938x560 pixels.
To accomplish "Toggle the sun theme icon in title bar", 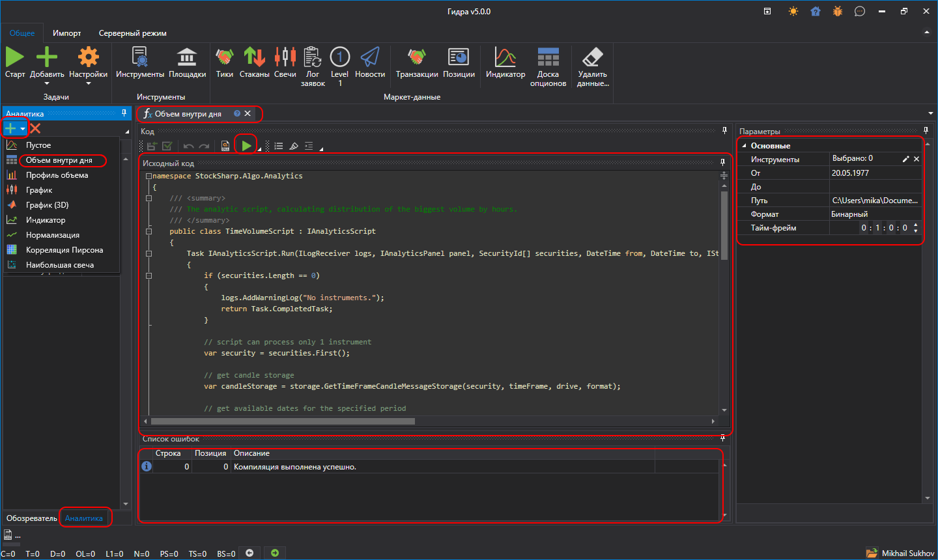I will pyautogui.click(x=793, y=11).
